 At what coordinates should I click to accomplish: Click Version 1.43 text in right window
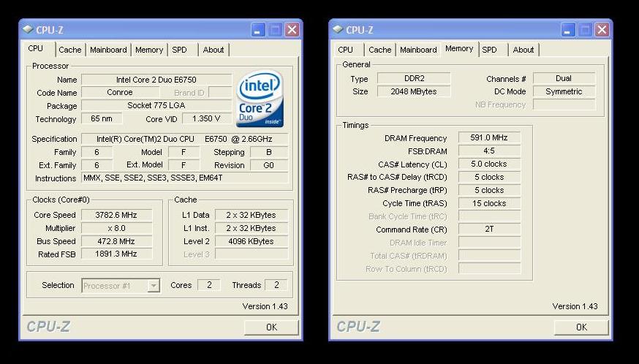pyautogui.click(x=575, y=306)
